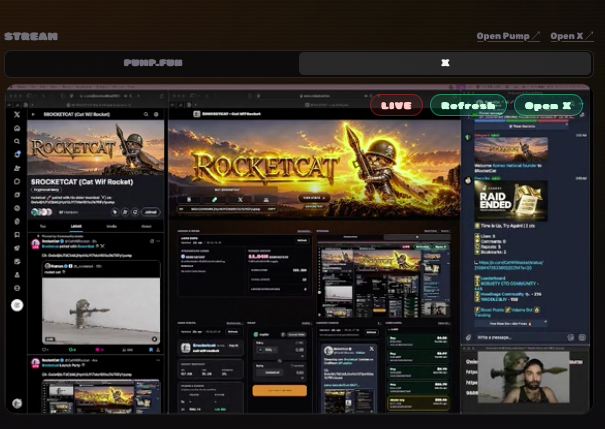This screenshot has width=605, height=429.
Task: Click the orange swap button in Jupiter widget
Action: [x=280, y=390]
